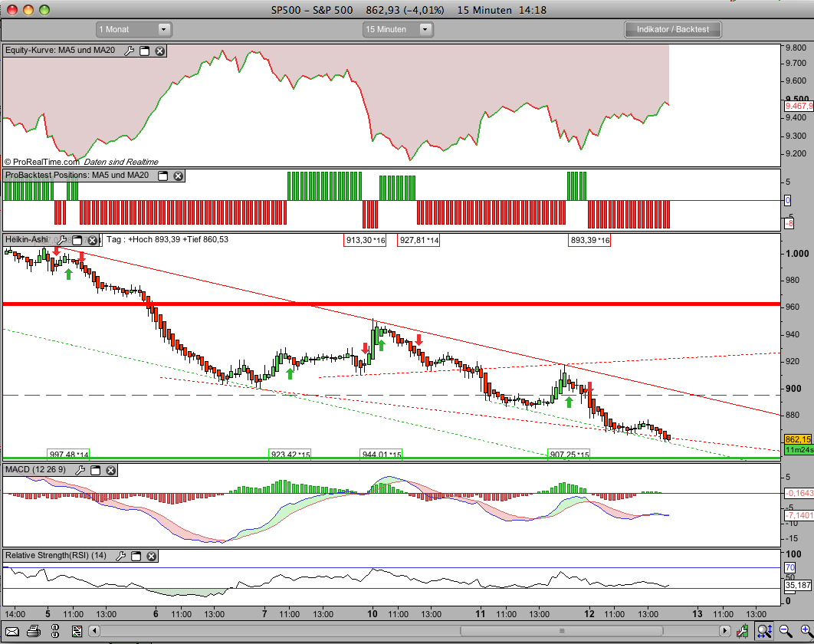Open candlestick chart configuration wrench icon

(742, 631)
